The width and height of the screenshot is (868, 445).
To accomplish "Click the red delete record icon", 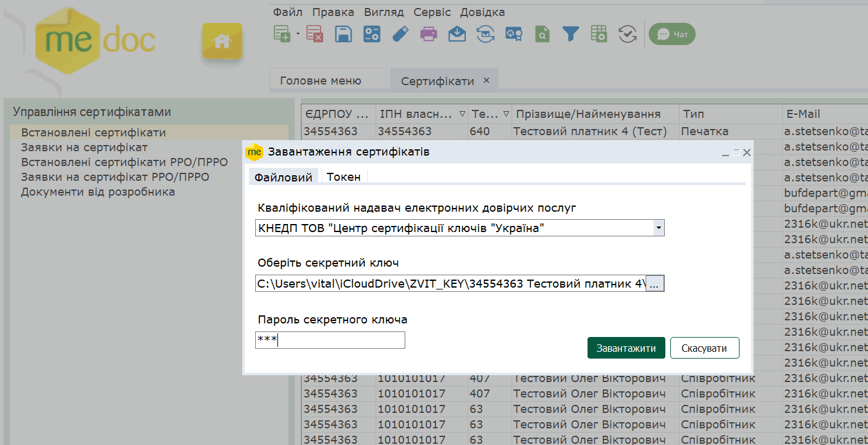I will (x=314, y=34).
